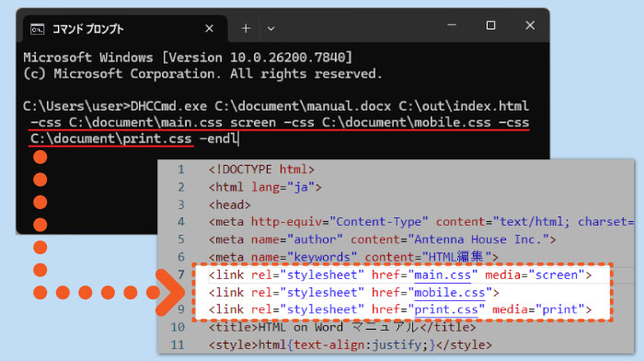Click the style text-align:justify line

click(350, 344)
